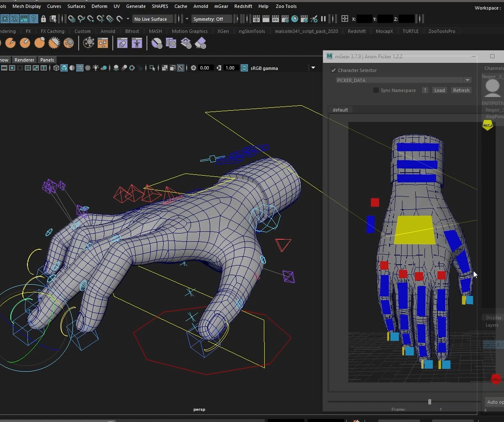The width and height of the screenshot is (504, 422).
Task: Uncheck the Character Selector checkbox
Action: 333,70
